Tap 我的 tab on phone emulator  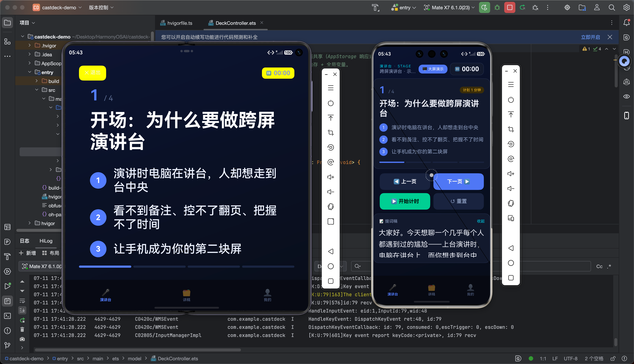click(470, 290)
